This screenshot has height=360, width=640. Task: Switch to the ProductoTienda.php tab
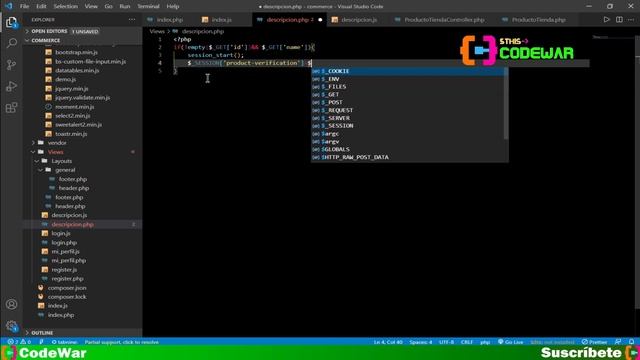pyautogui.click(x=539, y=20)
